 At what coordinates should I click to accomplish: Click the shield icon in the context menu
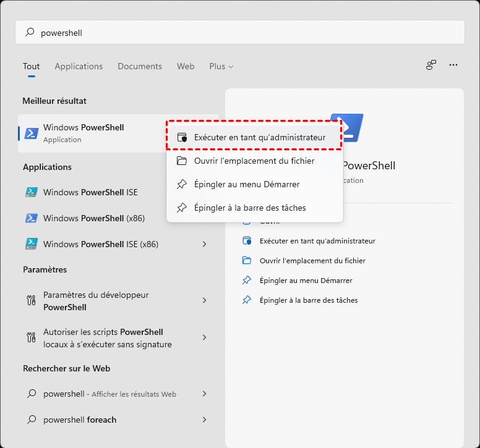[x=182, y=137]
